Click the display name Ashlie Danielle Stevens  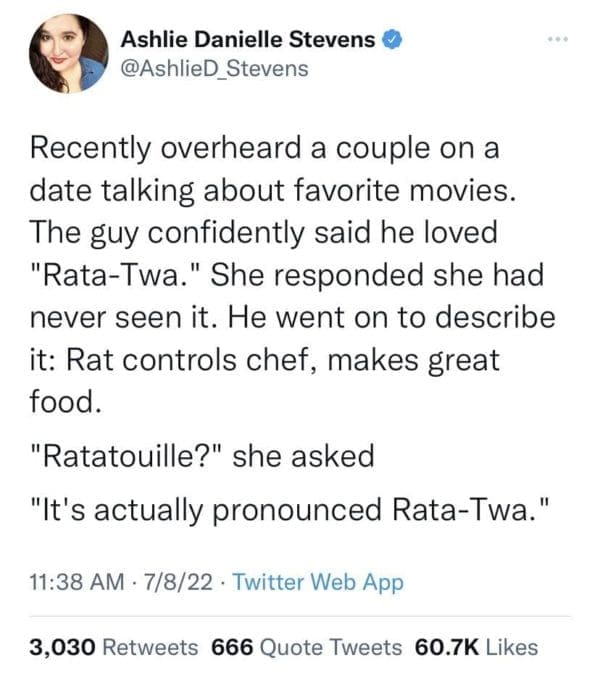pos(249,40)
